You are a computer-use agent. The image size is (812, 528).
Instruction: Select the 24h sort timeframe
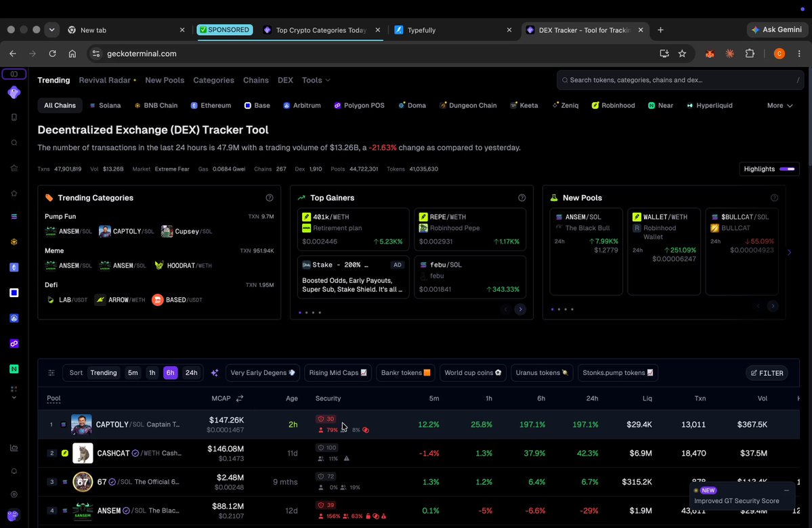point(192,373)
